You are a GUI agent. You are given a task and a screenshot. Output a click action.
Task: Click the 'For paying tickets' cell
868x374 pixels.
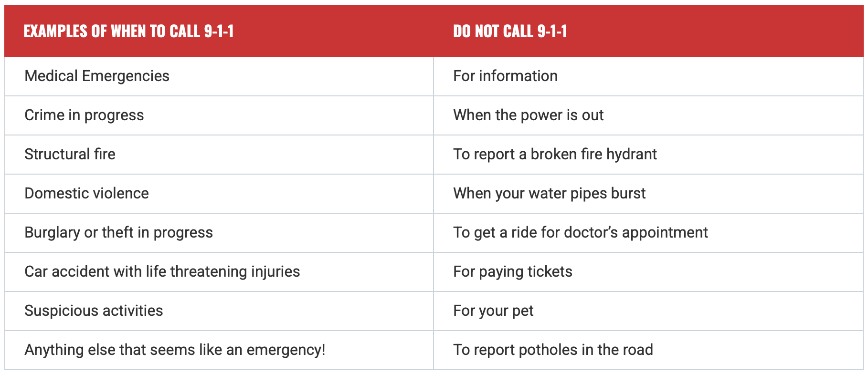[x=512, y=272]
